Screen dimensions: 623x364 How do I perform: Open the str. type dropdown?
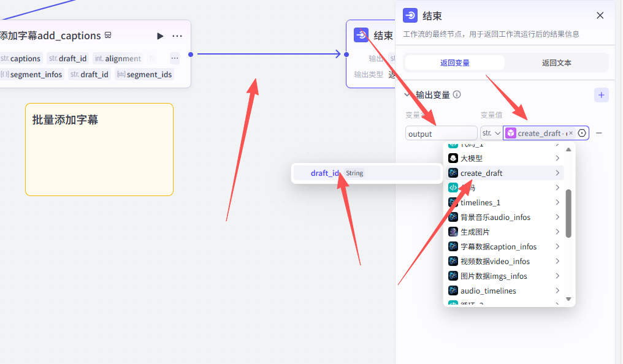pyautogui.click(x=491, y=133)
